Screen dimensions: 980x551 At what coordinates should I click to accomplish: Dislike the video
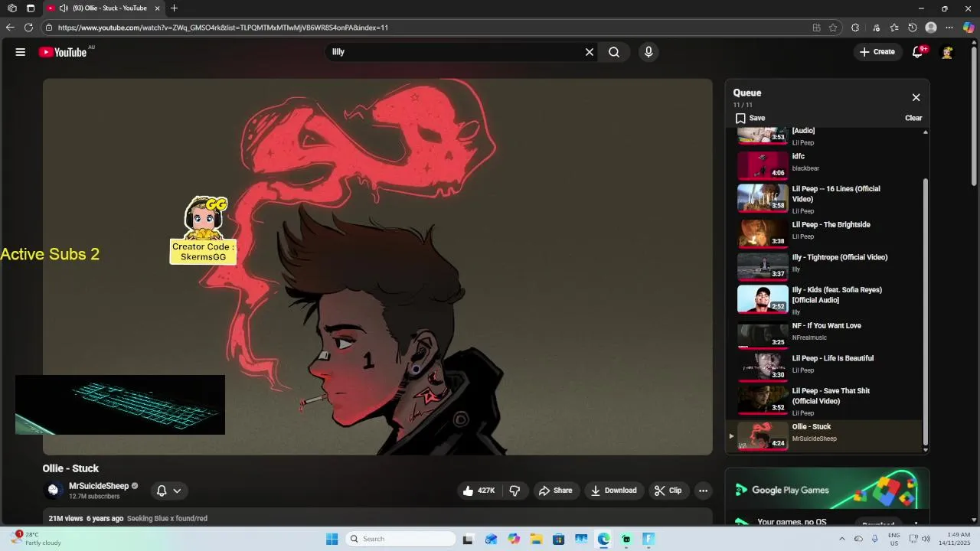pyautogui.click(x=514, y=491)
